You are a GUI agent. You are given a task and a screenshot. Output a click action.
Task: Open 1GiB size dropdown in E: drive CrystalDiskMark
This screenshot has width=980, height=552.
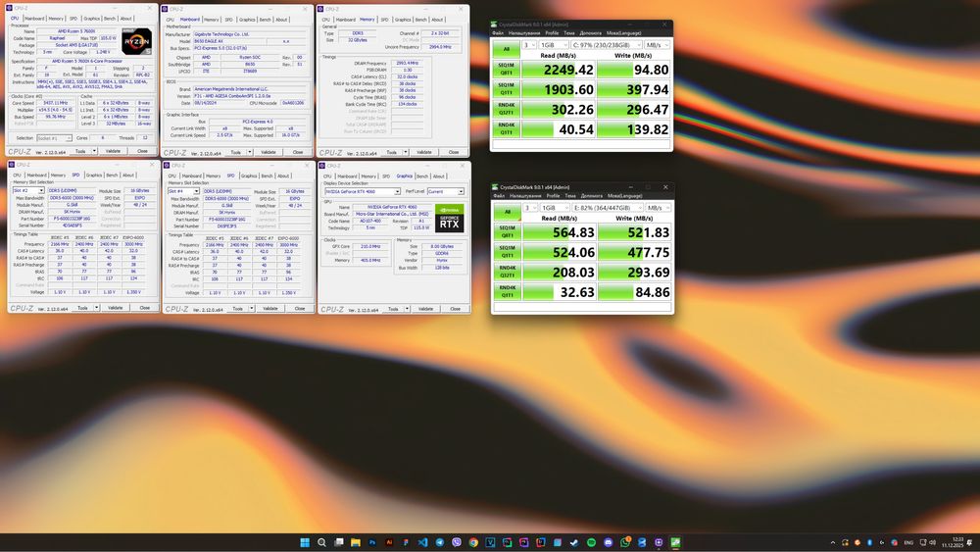[555, 208]
